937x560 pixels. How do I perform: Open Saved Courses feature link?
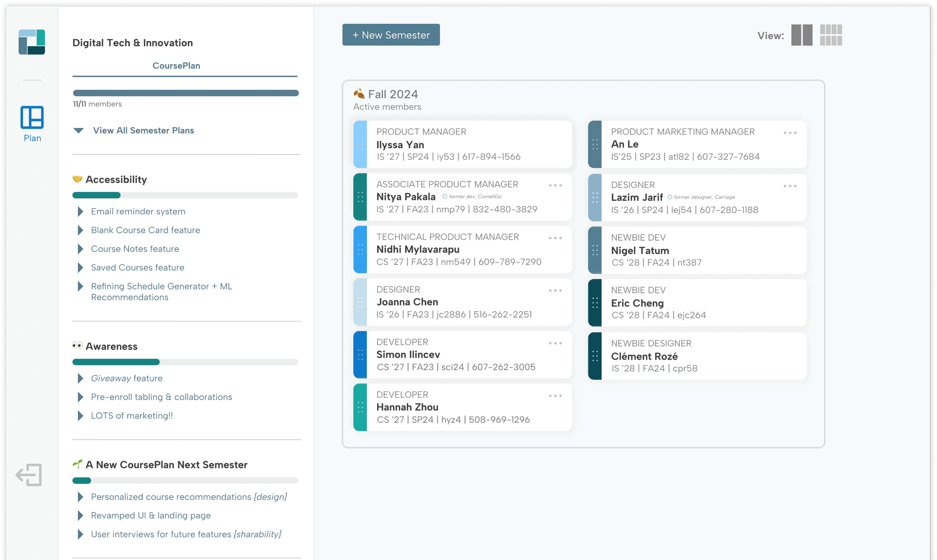pyautogui.click(x=137, y=268)
